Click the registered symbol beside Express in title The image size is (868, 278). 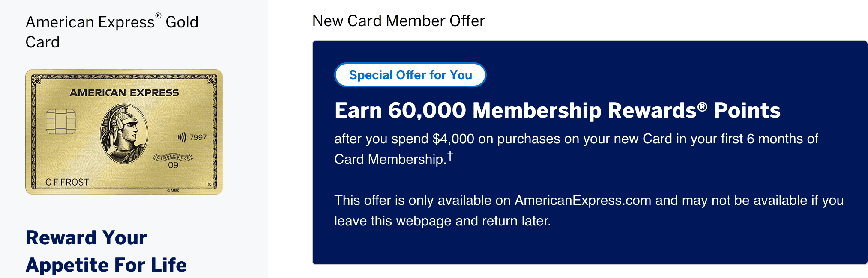[158, 16]
